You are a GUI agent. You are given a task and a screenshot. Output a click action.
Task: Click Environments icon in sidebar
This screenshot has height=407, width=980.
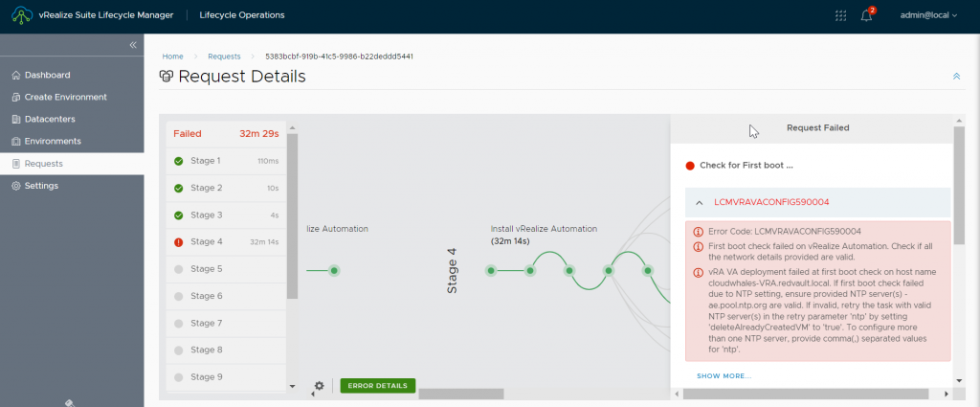[16, 142]
